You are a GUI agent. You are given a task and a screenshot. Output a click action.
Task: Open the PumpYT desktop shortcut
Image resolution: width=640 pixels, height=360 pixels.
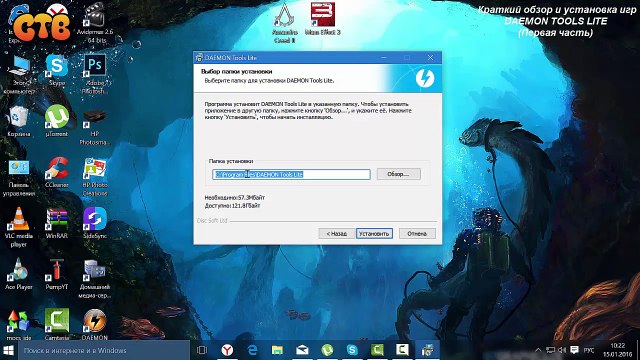[x=57, y=275]
